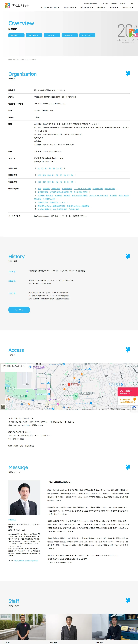The image size is (138, 644).
Task: Open the ameblo blog link
Action: coord(26,560)
